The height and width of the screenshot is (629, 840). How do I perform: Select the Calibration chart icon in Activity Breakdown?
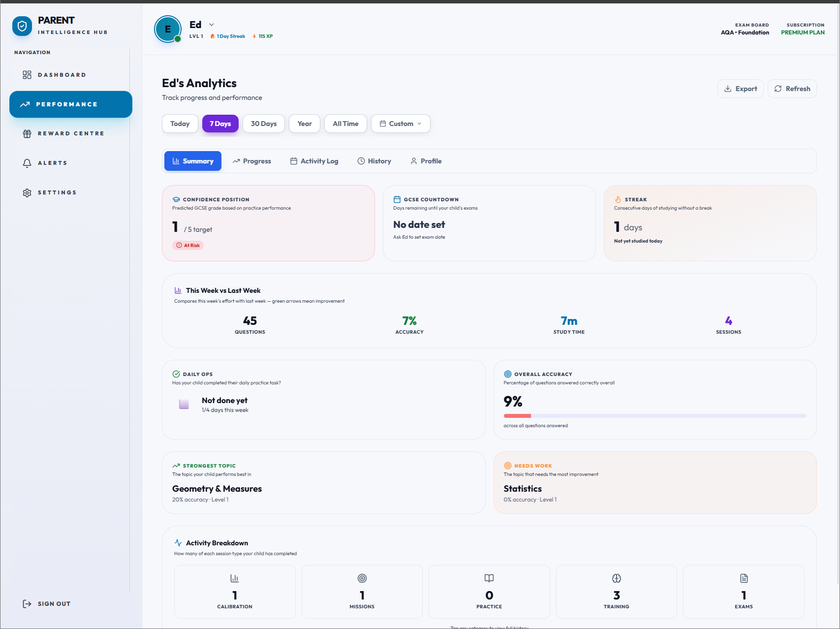234,578
